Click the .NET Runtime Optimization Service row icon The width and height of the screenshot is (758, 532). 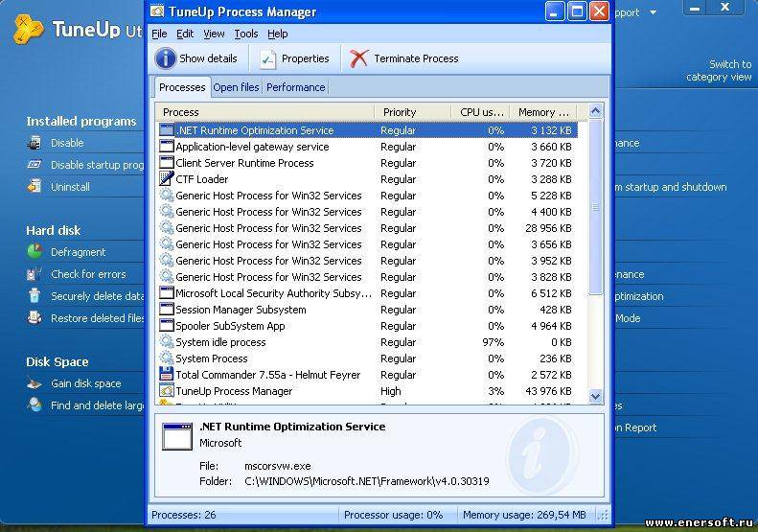click(167, 130)
